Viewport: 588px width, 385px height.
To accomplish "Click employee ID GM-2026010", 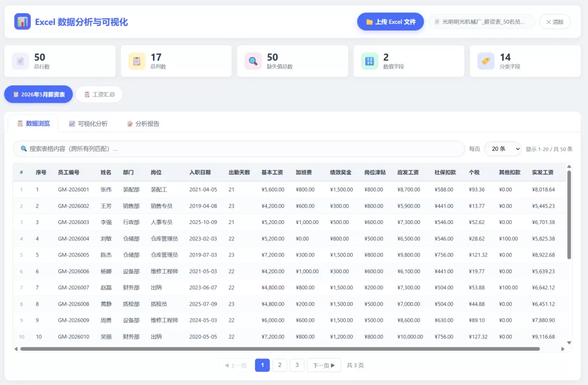I will click(x=73, y=337).
